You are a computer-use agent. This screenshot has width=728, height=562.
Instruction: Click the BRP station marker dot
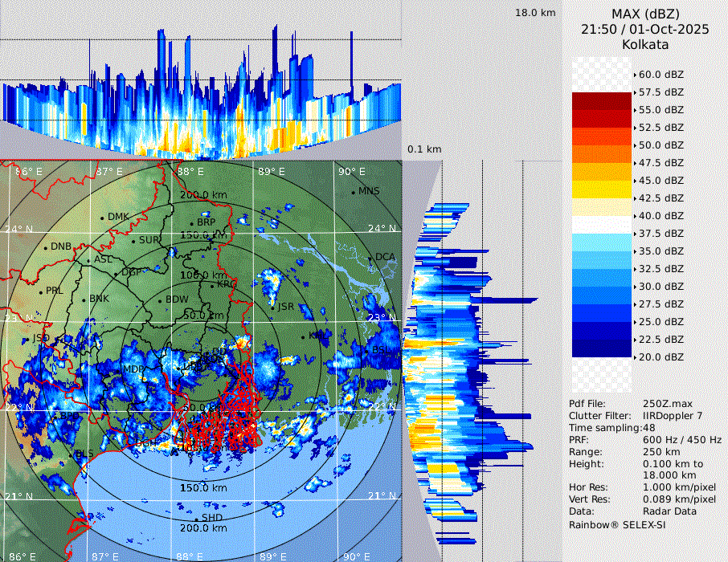(191, 223)
